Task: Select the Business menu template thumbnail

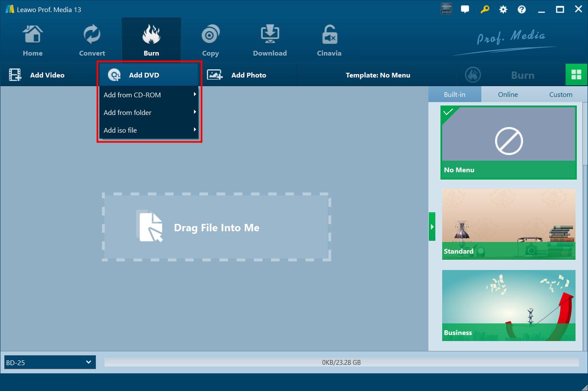Action: (x=508, y=305)
